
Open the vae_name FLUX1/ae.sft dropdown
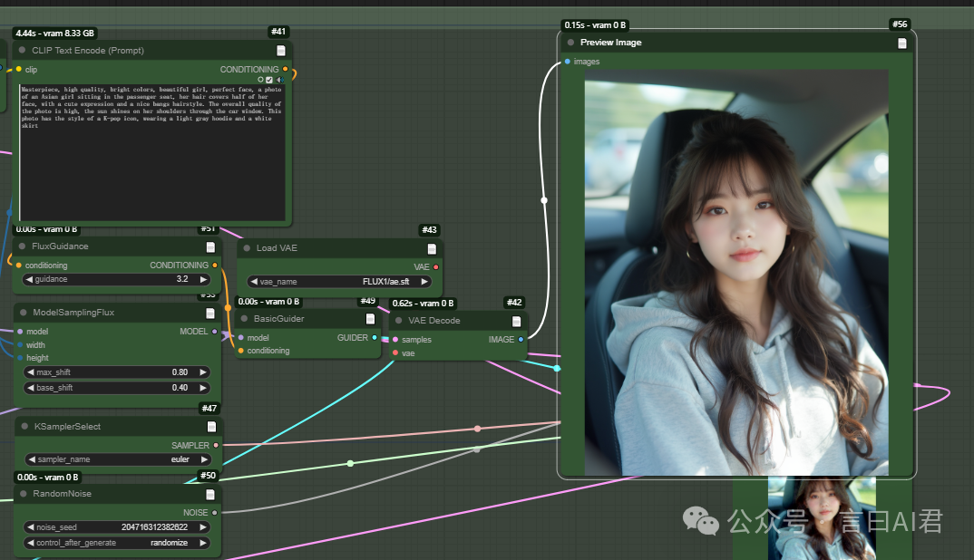pos(339,282)
